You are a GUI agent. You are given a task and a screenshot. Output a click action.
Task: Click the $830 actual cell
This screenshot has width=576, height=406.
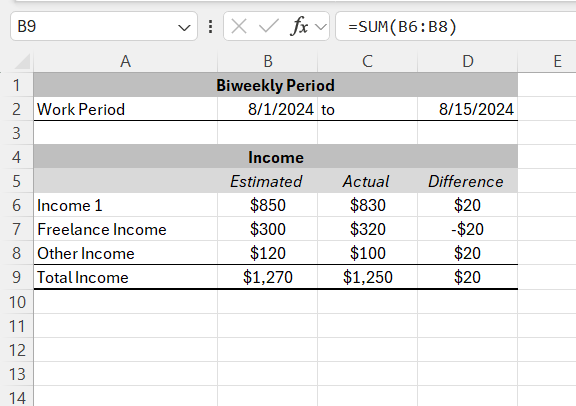tap(367, 205)
